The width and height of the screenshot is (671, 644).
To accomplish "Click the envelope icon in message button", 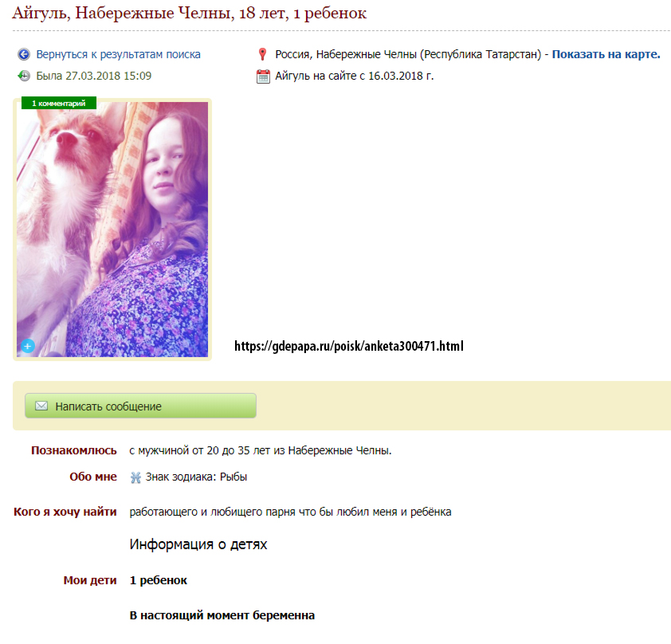I will [41, 406].
